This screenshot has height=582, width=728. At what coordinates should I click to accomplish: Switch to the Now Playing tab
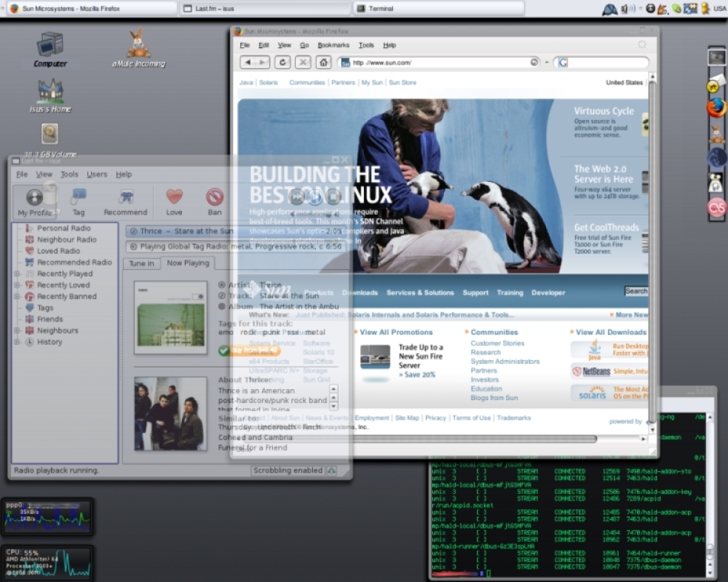[x=188, y=263]
